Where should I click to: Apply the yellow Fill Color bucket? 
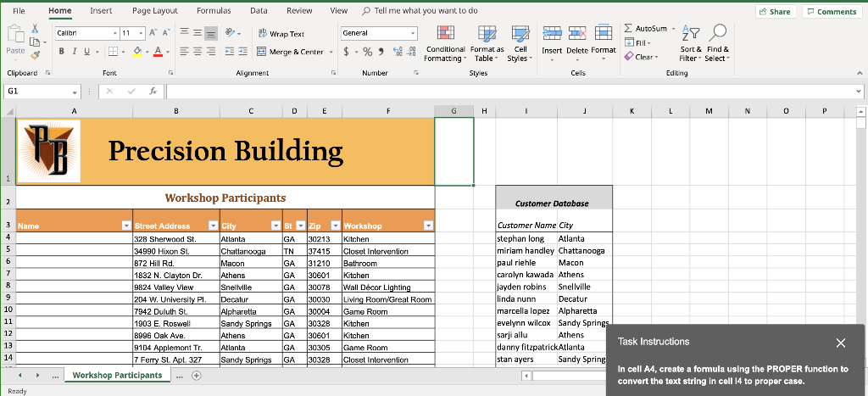click(x=138, y=52)
